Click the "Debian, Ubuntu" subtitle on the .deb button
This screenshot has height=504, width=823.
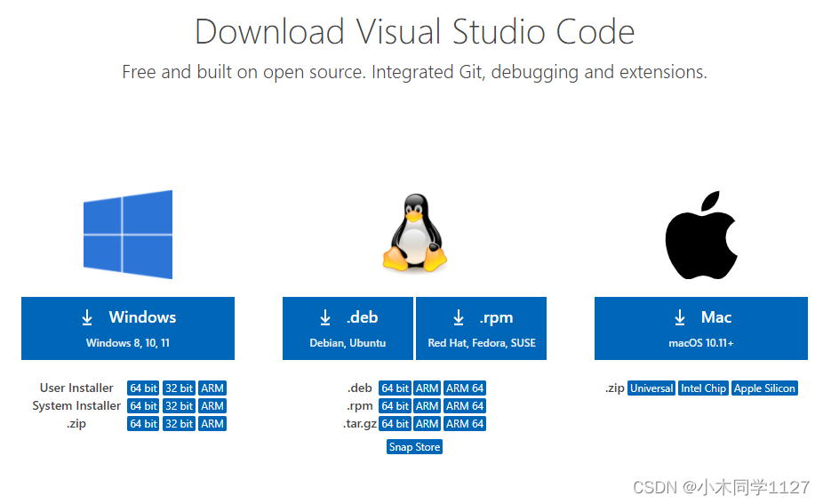(x=348, y=343)
